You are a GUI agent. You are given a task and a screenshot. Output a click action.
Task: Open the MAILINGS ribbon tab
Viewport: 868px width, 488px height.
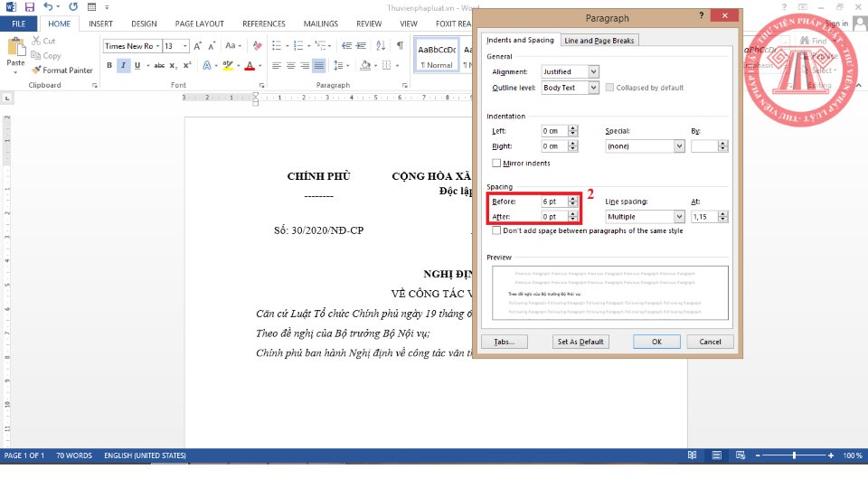coord(320,23)
